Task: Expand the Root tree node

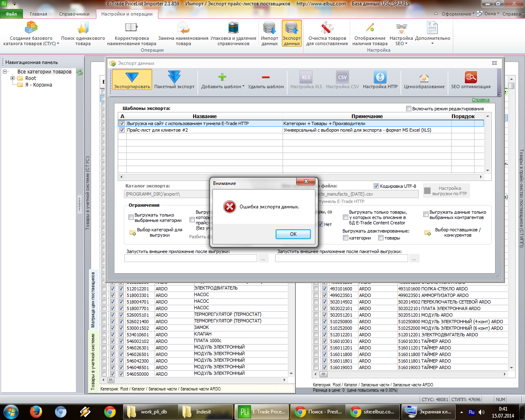Action: [13, 78]
